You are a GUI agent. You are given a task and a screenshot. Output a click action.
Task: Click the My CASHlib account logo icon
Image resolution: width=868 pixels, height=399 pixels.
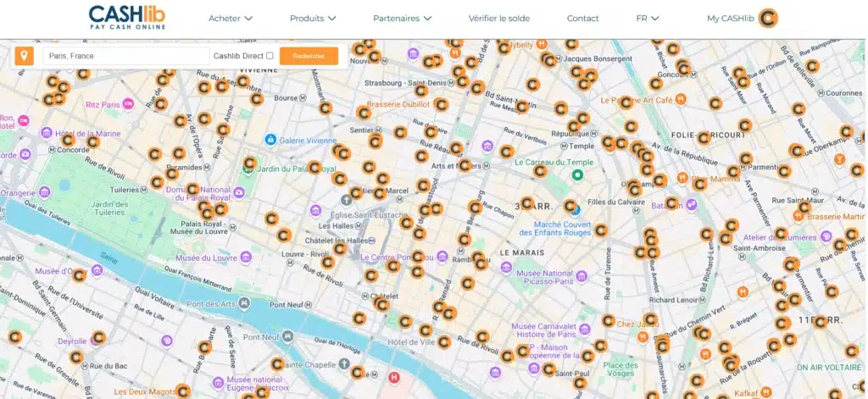pyautogui.click(x=768, y=18)
